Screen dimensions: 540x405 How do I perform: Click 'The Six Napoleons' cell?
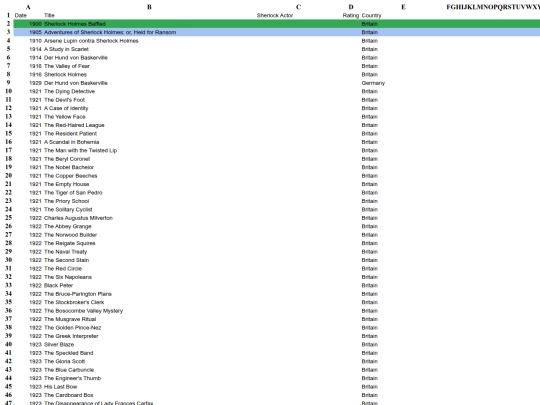click(68, 277)
